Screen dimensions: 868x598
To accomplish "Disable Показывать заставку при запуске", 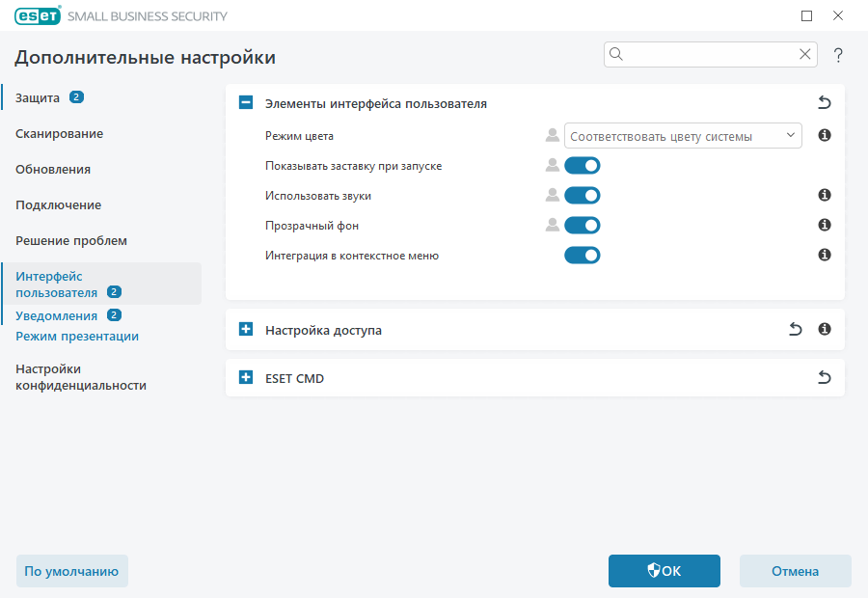I will pyautogui.click(x=583, y=165).
